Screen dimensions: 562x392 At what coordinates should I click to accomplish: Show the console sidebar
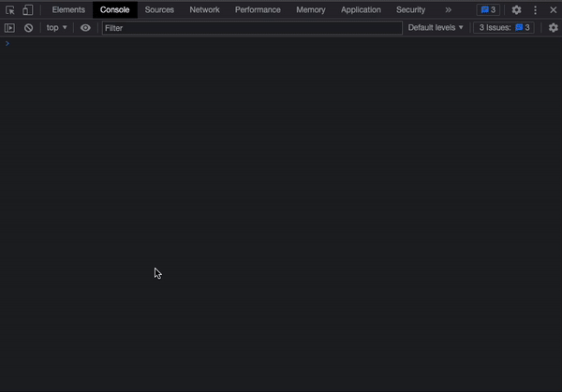[9, 27]
